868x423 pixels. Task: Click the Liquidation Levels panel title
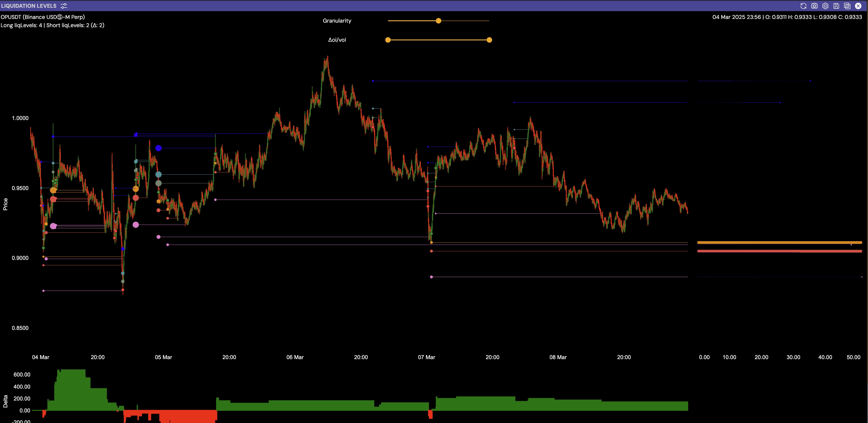(x=29, y=6)
